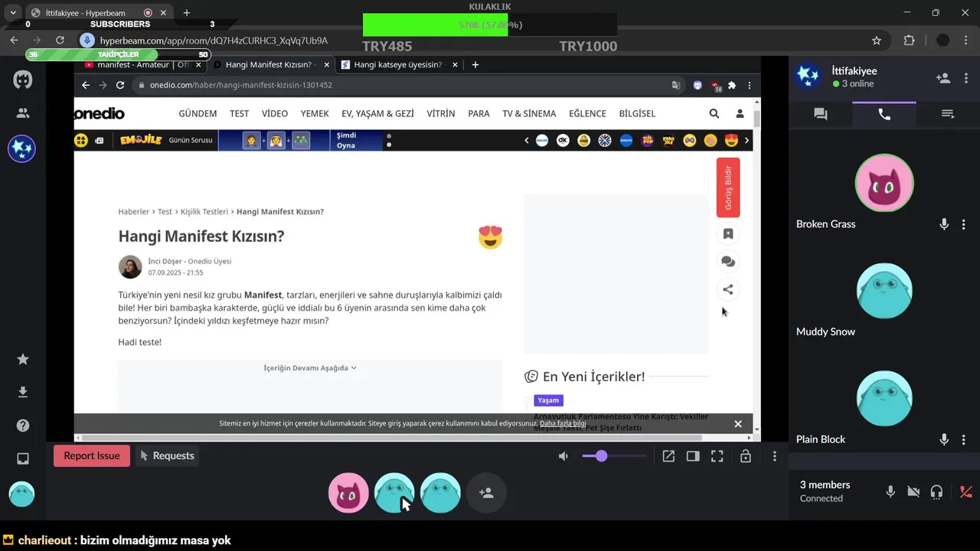Viewport: 980px width, 551px height.
Task: Pop out the virtual browser window
Action: click(668, 456)
